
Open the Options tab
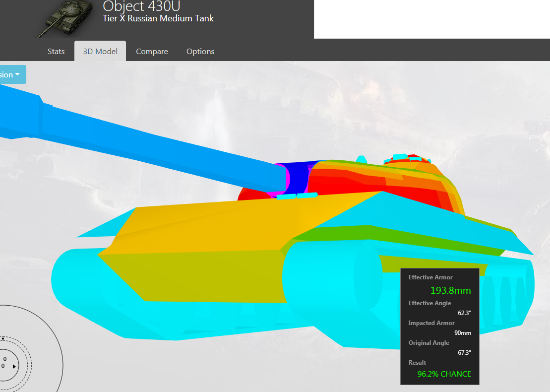point(200,52)
